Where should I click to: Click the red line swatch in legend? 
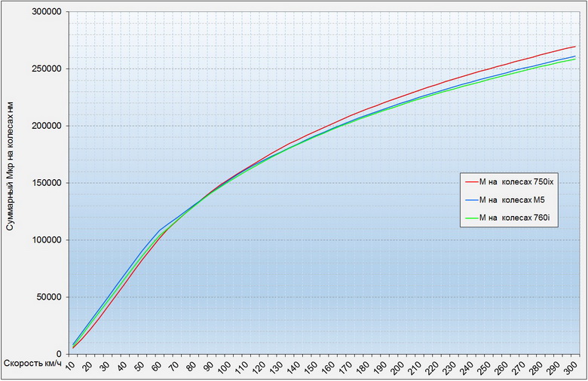(472, 181)
